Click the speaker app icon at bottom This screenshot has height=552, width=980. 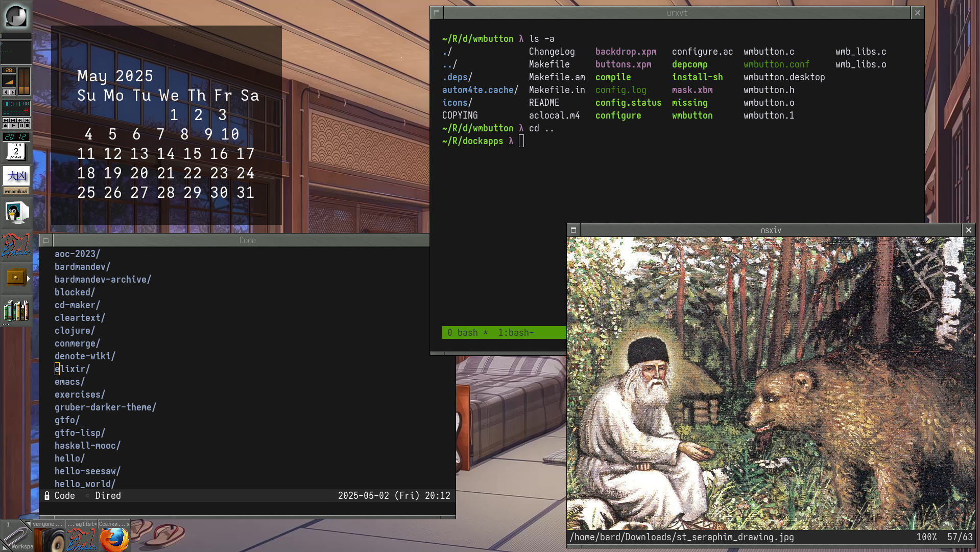49,539
